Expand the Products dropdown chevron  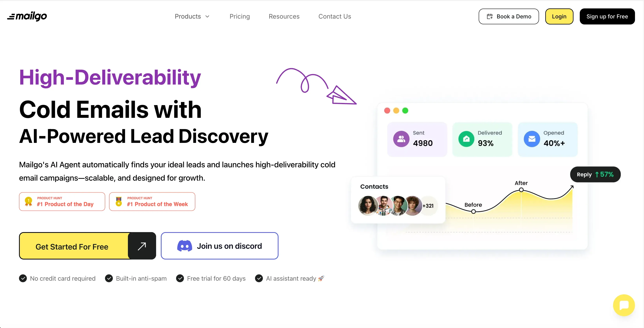point(207,16)
